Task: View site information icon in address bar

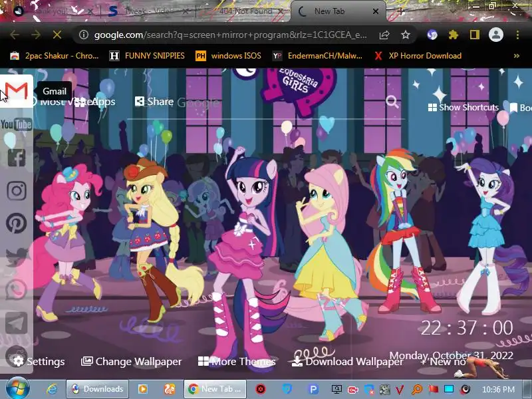Action: click(84, 35)
